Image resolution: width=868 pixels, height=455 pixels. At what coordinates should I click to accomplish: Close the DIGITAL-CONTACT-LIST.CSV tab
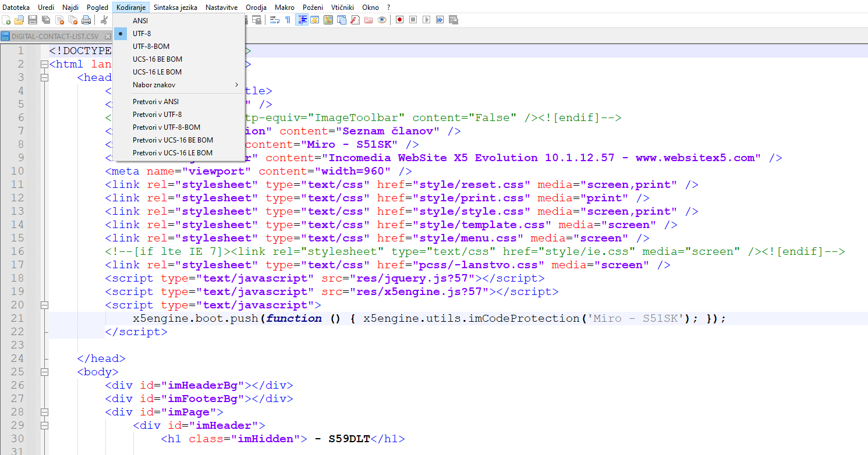108,36
